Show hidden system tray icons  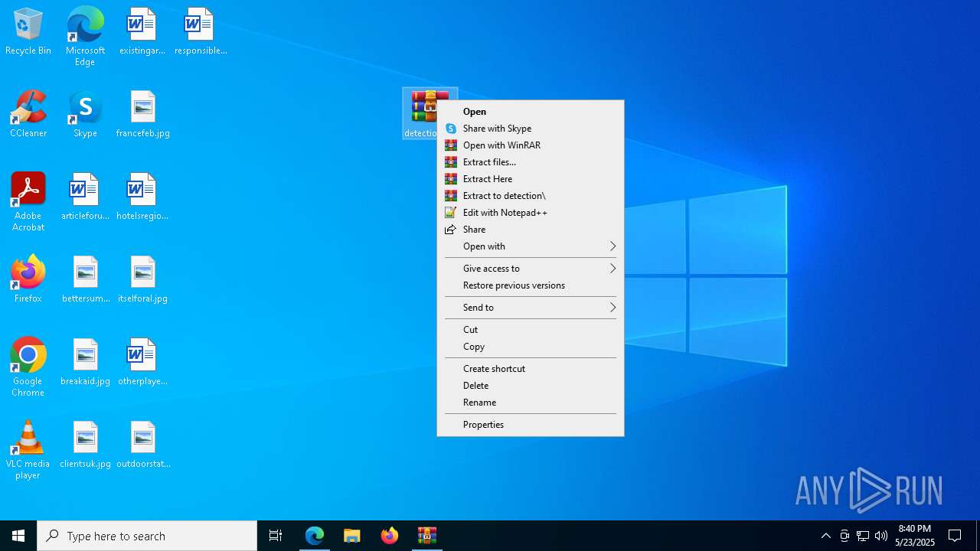pyautogui.click(x=825, y=536)
